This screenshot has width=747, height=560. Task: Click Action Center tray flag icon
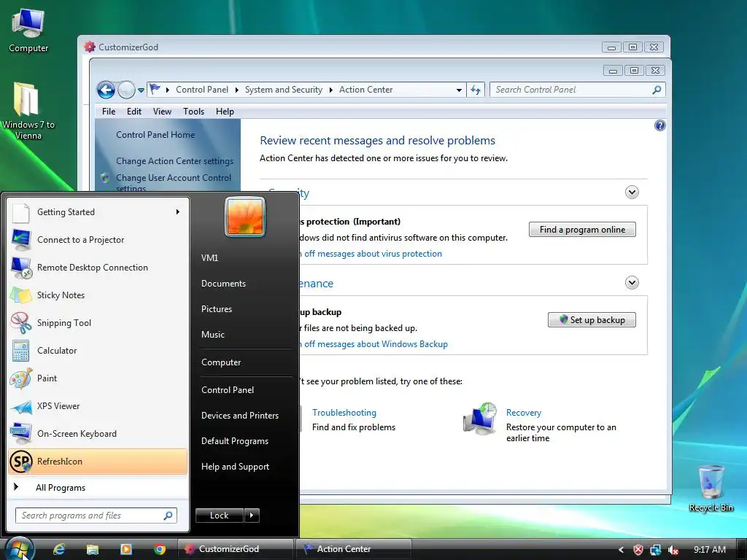[638, 550]
